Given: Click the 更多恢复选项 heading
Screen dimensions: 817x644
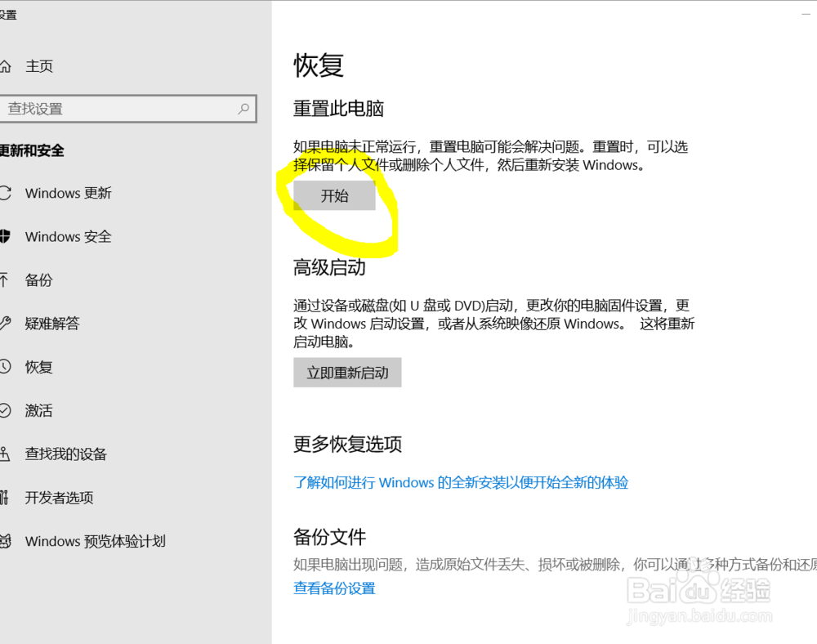Looking at the screenshot, I should (x=347, y=445).
